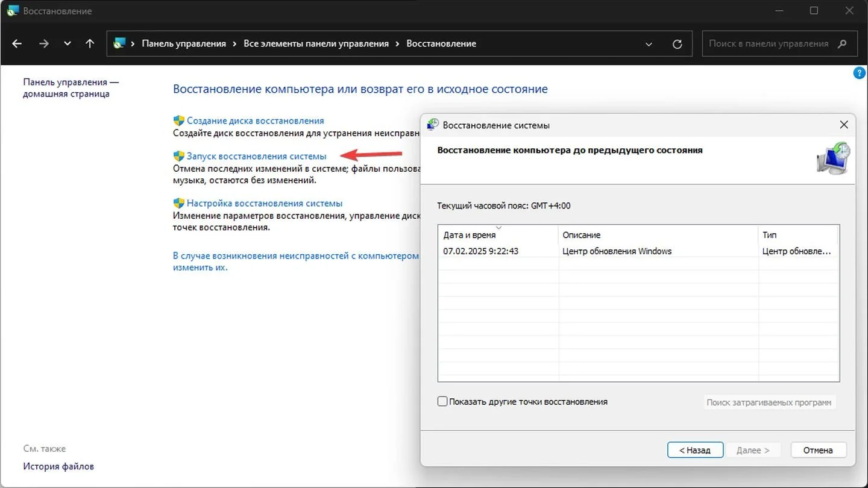
Task: Enable Показать другие точки восстановления checkbox
Action: pos(442,401)
